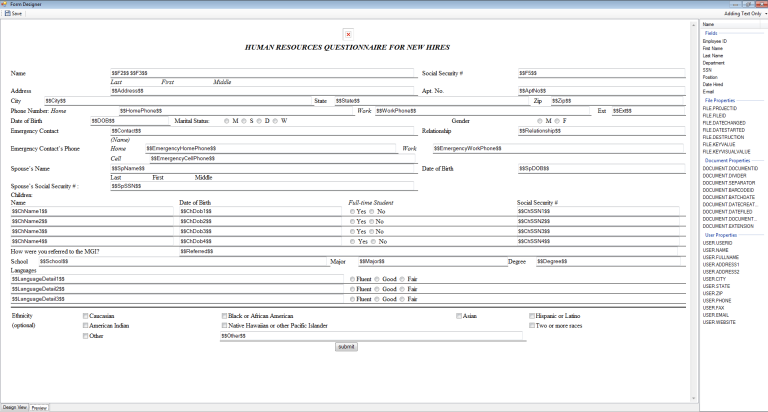Click the broken image placeholder above title
The height and width of the screenshot is (412, 768).
coord(348,34)
